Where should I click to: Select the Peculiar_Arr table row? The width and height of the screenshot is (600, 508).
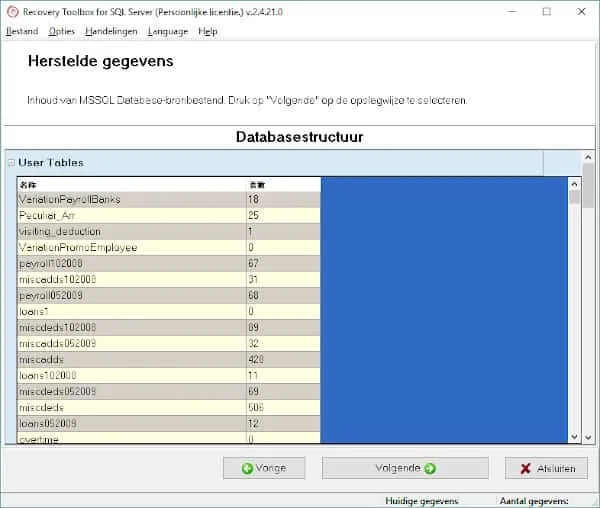coord(169,216)
